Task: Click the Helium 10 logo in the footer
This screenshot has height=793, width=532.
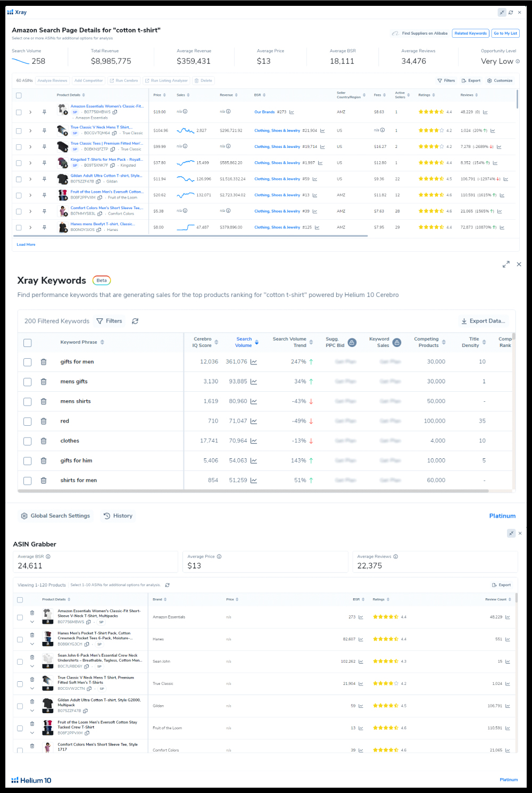Action: (32, 780)
